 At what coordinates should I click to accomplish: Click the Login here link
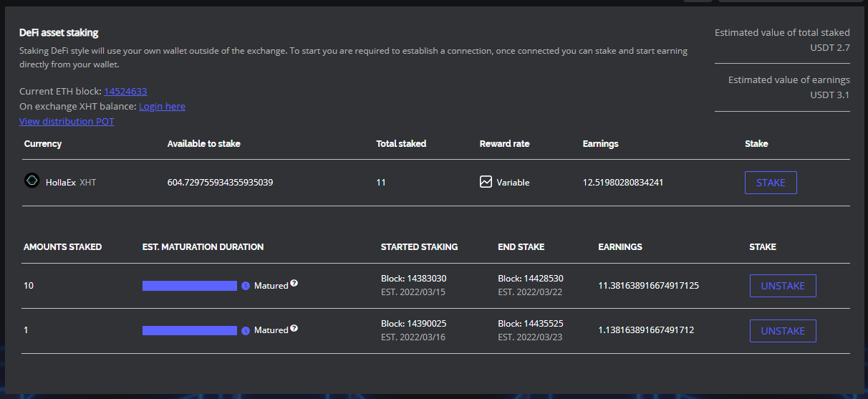(x=162, y=106)
